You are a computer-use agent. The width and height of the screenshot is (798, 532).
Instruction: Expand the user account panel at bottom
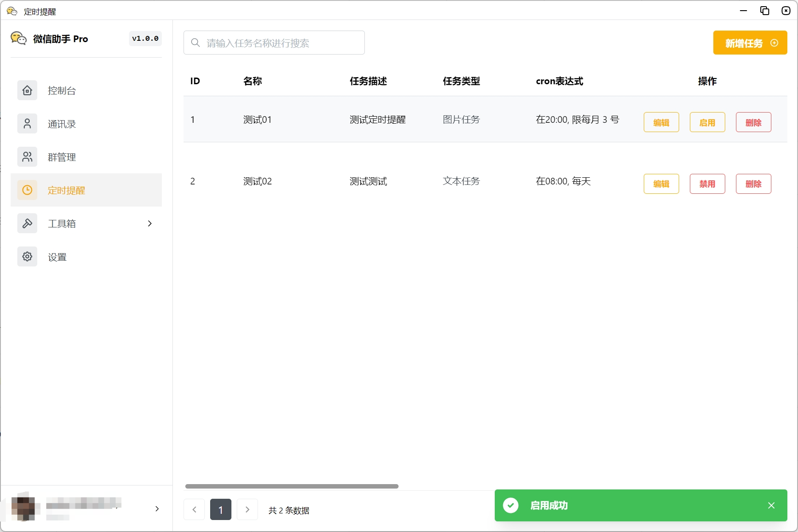coord(157,509)
